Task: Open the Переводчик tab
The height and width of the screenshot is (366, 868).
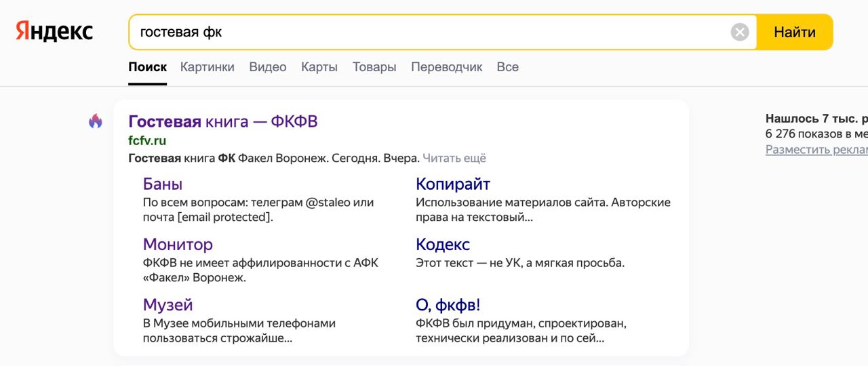Action: pos(446,67)
